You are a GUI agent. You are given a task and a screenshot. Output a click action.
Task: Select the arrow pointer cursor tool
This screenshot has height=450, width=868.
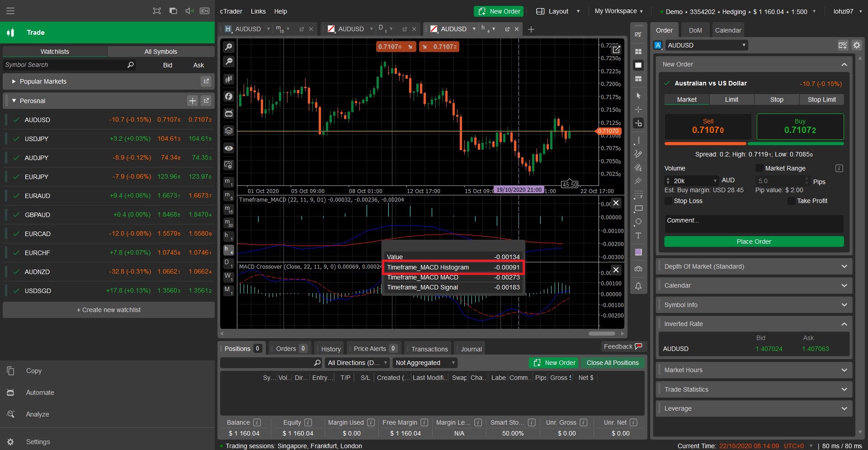click(638, 96)
